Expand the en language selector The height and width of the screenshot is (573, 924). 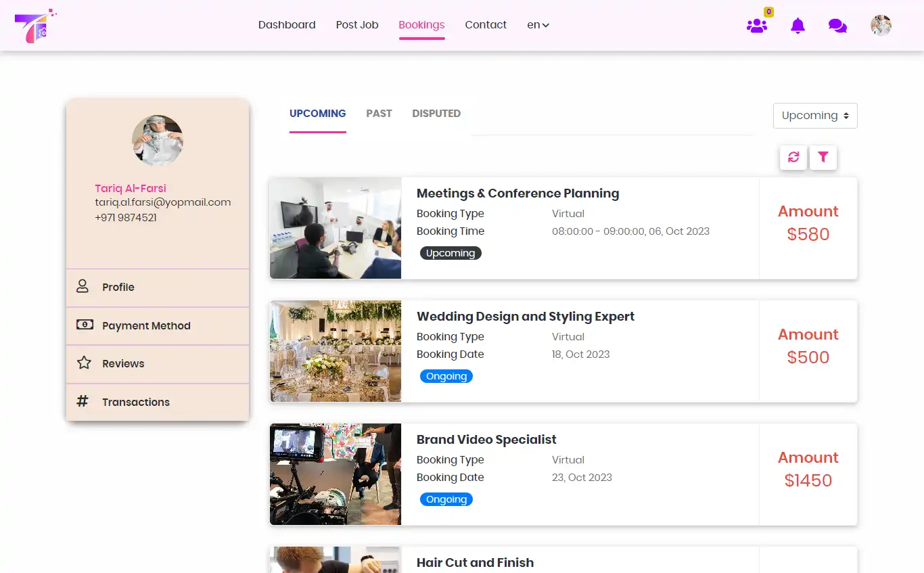click(x=537, y=25)
